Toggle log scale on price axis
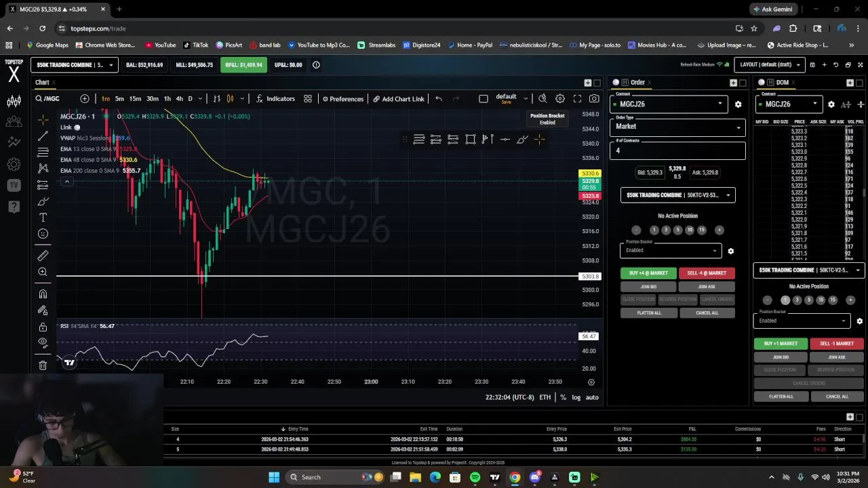868x488 pixels. click(576, 397)
